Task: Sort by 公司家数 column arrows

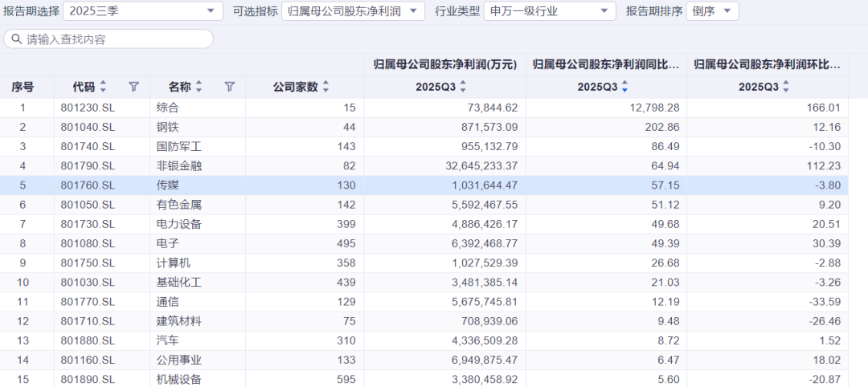Action: [326, 87]
